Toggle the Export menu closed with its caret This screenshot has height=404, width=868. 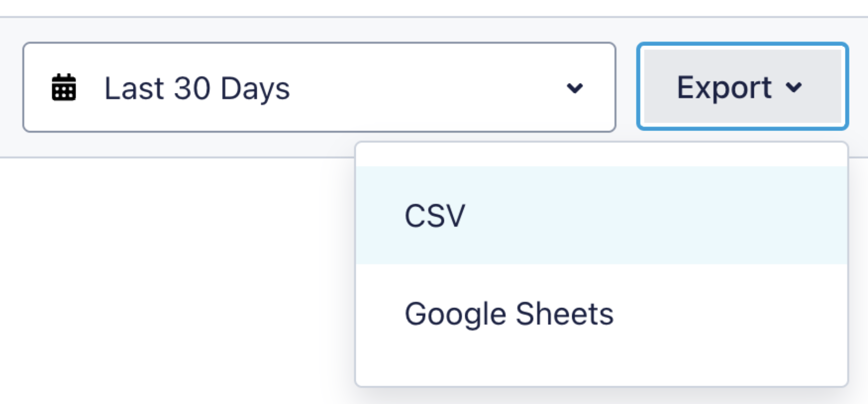coord(793,87)
